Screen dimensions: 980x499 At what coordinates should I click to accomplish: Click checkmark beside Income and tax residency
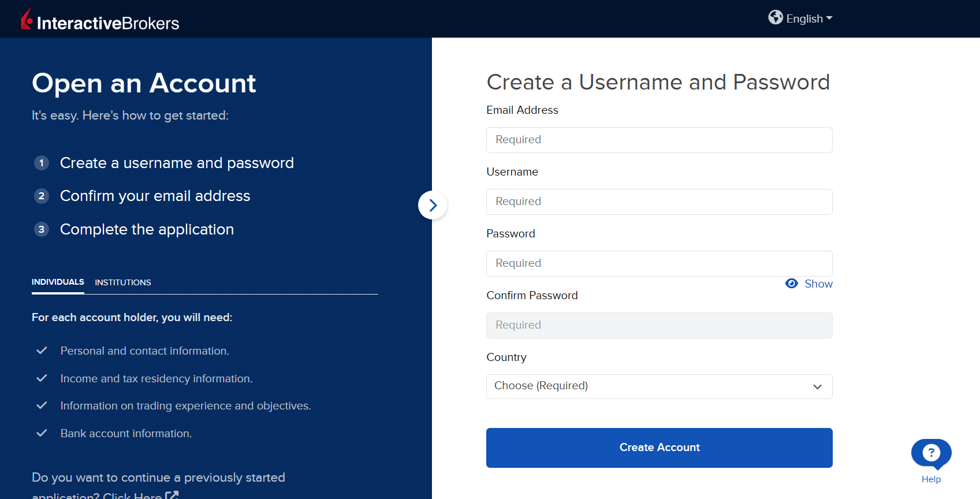tap(42, 378)
